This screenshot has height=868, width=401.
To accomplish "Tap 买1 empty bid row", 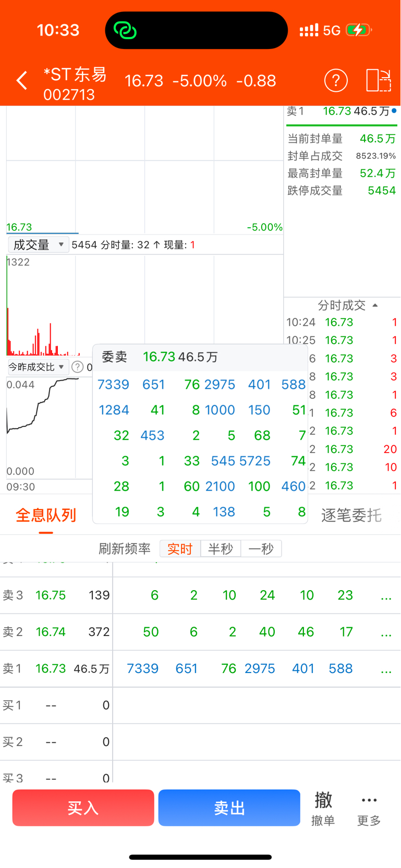I will (x=200, y=705).
